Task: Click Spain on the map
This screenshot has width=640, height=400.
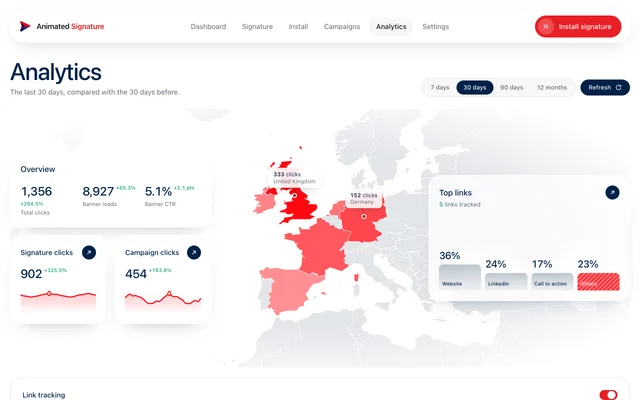Action: pos(292,290)
